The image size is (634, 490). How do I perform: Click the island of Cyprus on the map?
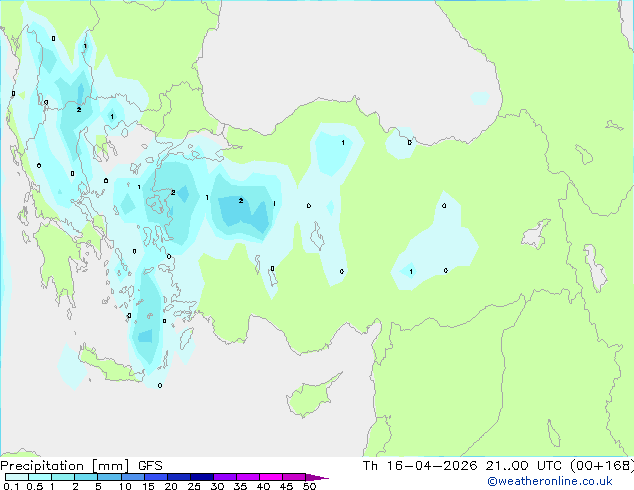311,397
